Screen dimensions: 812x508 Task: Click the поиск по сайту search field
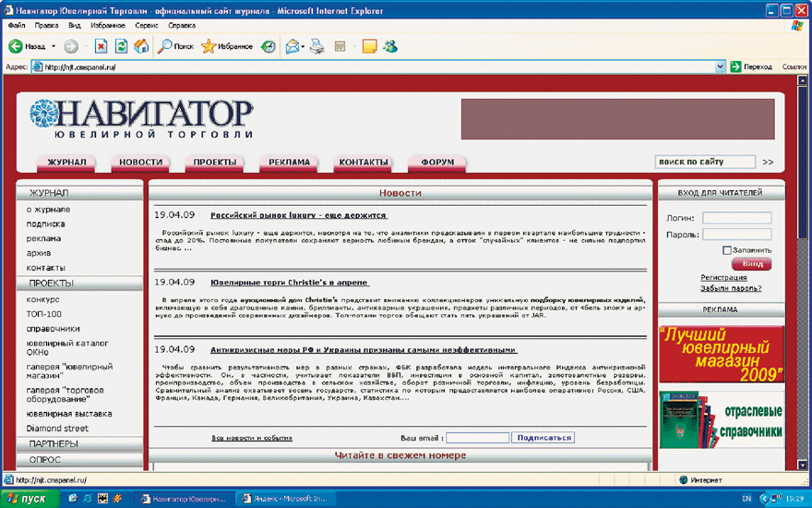[705, 162]
